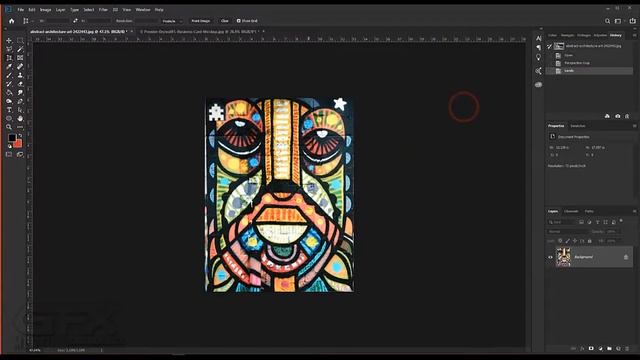Select the Hand tool
The image size is (640, 360).
click(20, 118)
